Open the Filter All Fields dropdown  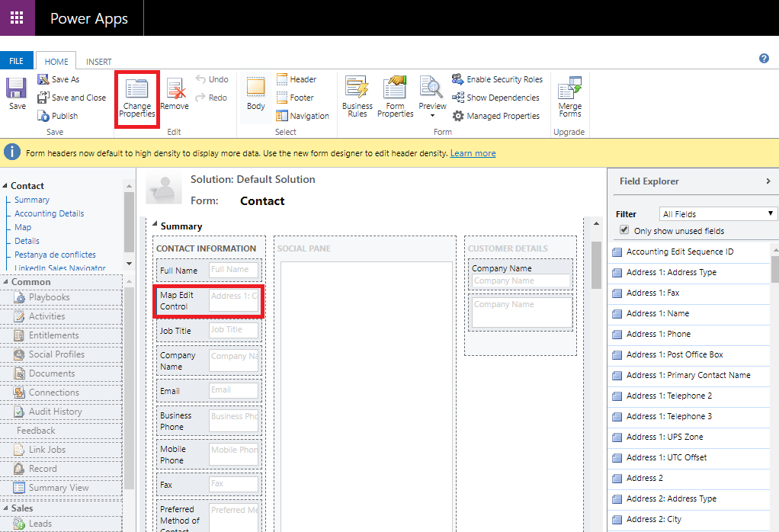tap(717, 214)
